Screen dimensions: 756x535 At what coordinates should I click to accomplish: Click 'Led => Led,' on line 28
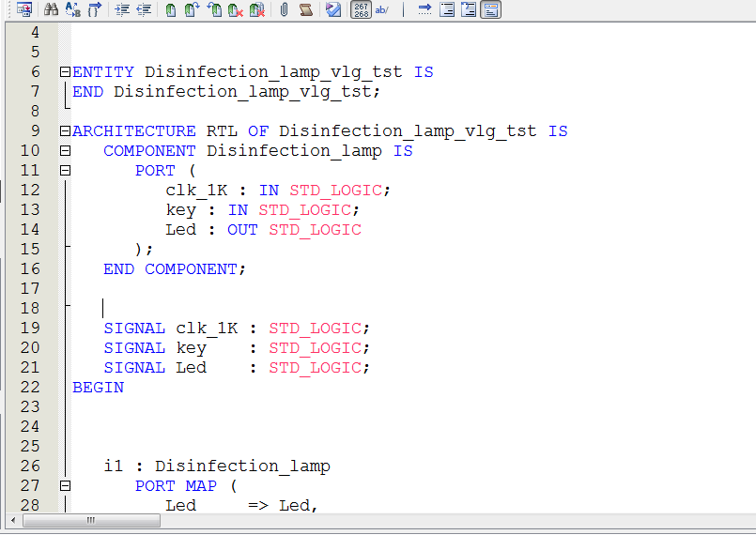(241, 506)
